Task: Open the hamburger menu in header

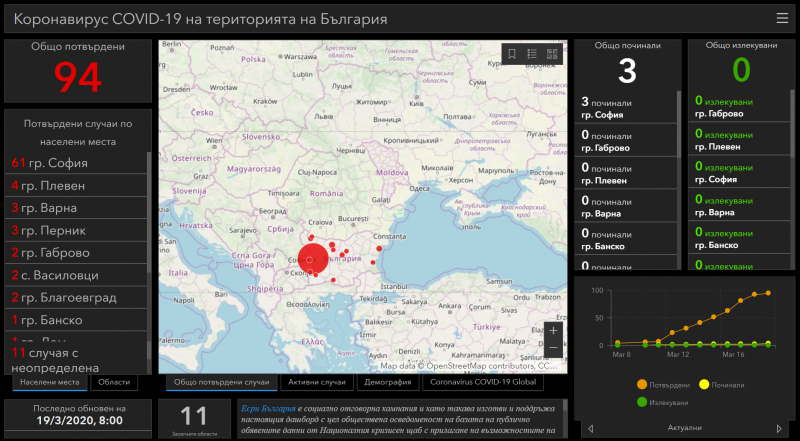Action: [x=782, y=18]
